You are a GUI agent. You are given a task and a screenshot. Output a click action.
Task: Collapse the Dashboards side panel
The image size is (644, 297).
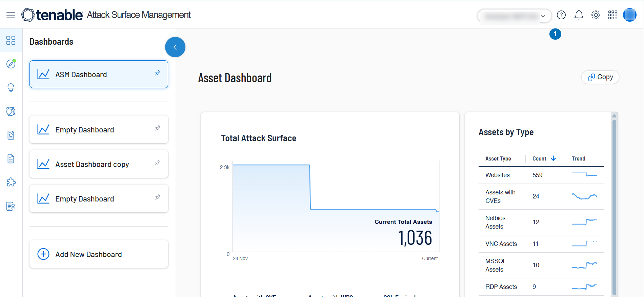click(x=175, y=47)
